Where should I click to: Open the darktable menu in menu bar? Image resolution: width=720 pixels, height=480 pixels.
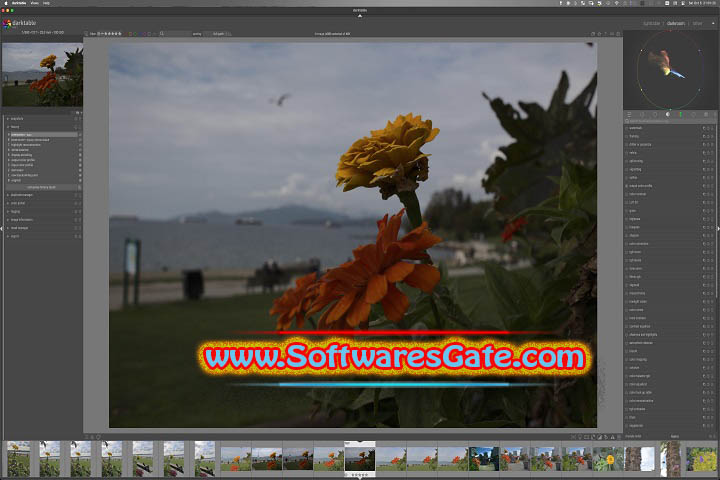pyautogui.click(x=19, y=3)
